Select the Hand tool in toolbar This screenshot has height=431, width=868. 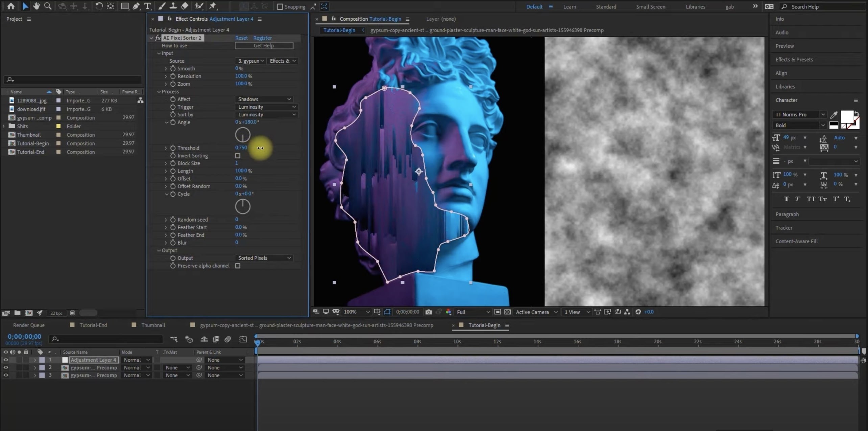tap(36, 6)
